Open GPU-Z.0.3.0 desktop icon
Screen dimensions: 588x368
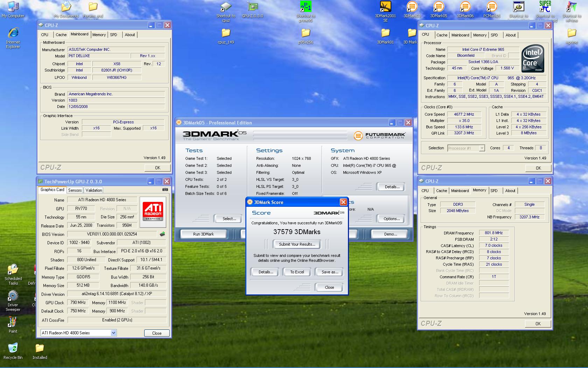252,9
